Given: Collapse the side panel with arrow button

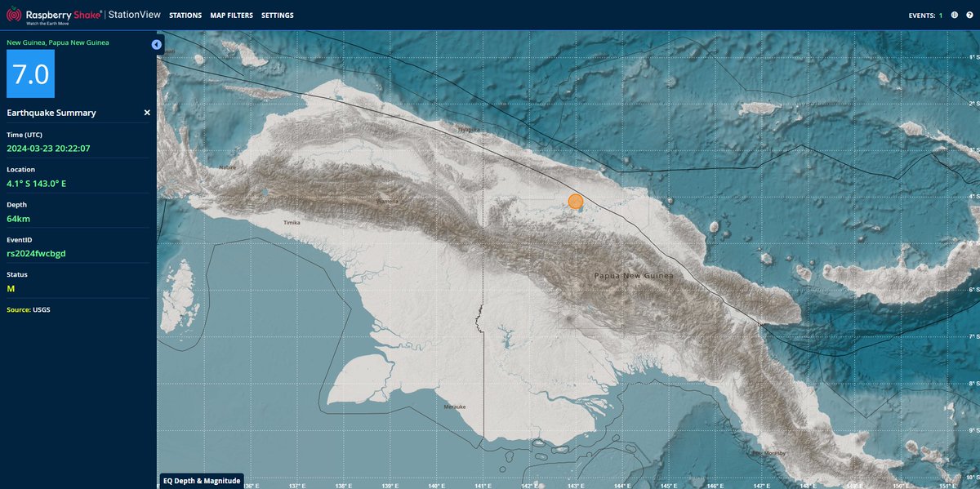Looking at the screenshot, I should (x=156, y=45).
